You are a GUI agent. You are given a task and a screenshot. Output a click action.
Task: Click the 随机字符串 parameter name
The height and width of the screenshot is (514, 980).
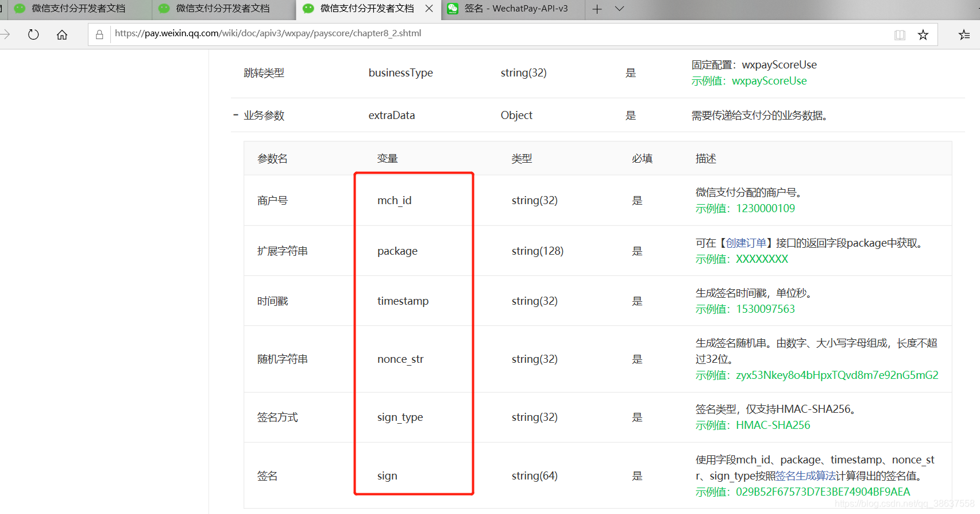pos(283,359)
